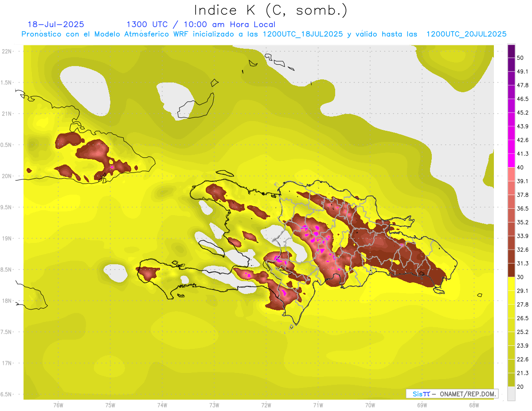Click the "0.5N" latitude axis label

tap(7, 145)
